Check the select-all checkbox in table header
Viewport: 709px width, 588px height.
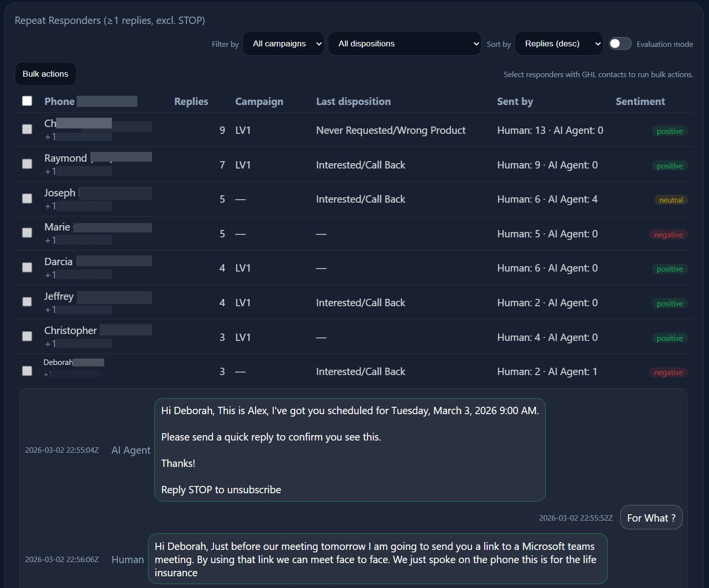coord(27,101)
